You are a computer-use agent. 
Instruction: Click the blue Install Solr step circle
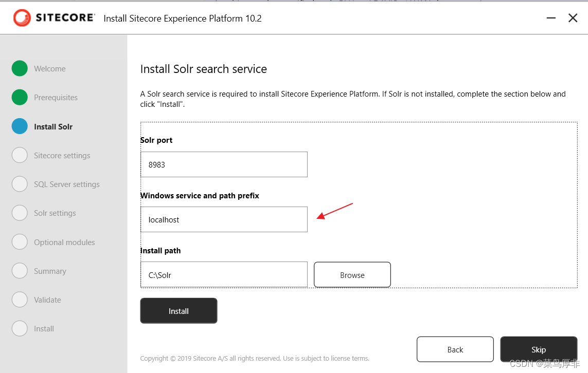pos(20,126)
